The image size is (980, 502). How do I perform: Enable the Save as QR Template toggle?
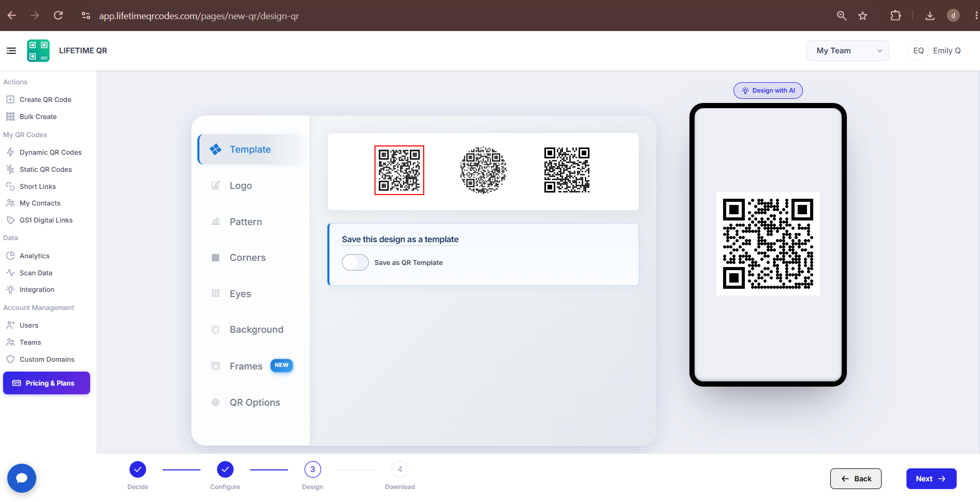pyautogui.click(x=355, y=262)
